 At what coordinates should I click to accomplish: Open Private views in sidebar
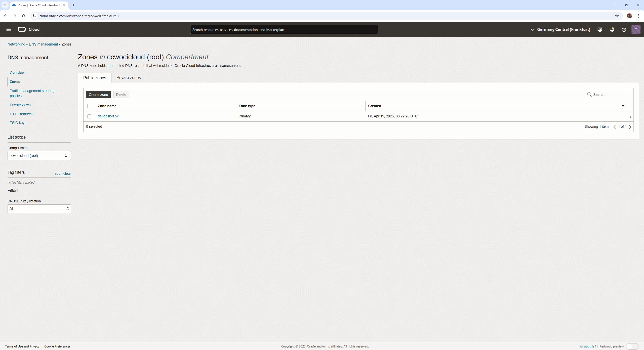pyautogui.click(x=20, y=105)
